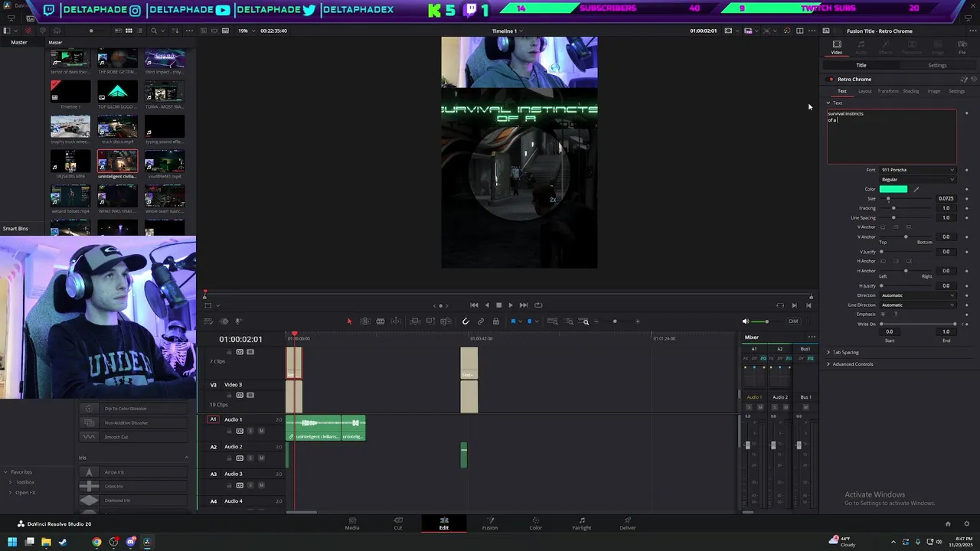Adjust the Size slider handle
The height and width of the screenshot is (551, 980).
coord(888,199)
